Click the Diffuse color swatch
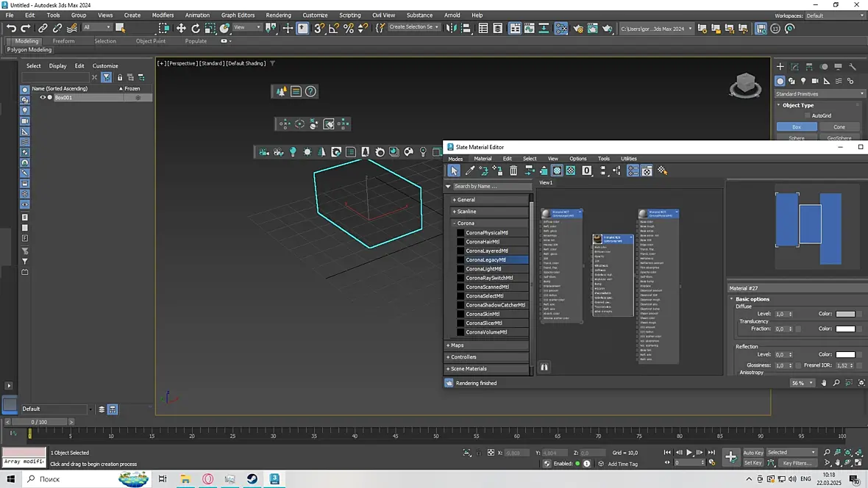Image resolution: width=868 pixels, height=488 pixels. tap(845, 314)
